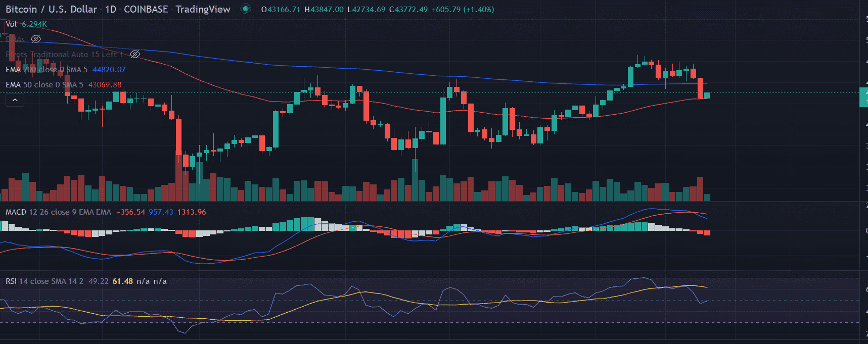The height and width of the screenshot is (344, 868).
Task: Click the 1D interval label
Action: pos(111,9)
